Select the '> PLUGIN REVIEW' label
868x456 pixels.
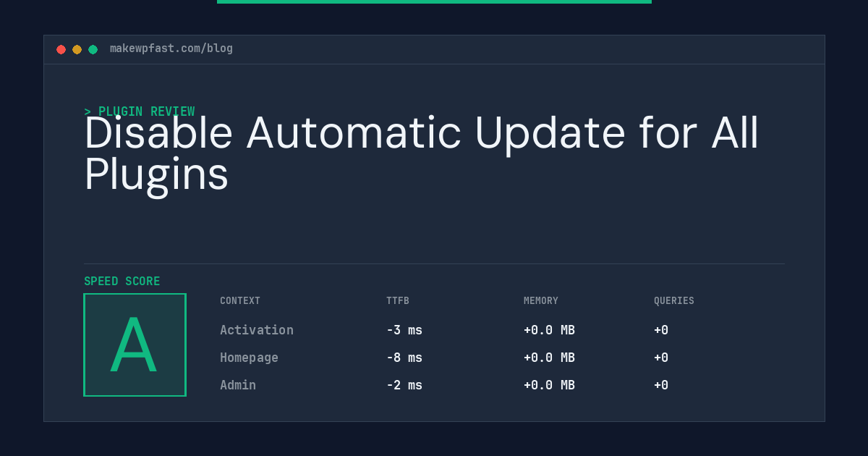pos(140,111)
